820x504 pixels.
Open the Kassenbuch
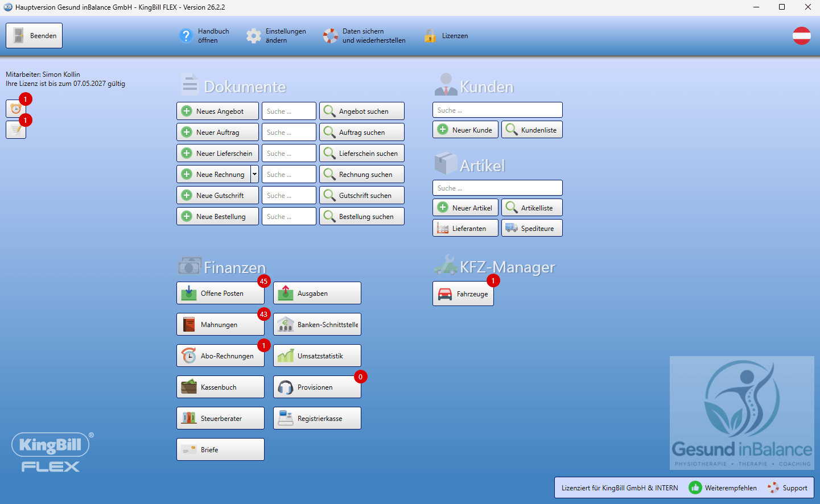tap(220, 387)
